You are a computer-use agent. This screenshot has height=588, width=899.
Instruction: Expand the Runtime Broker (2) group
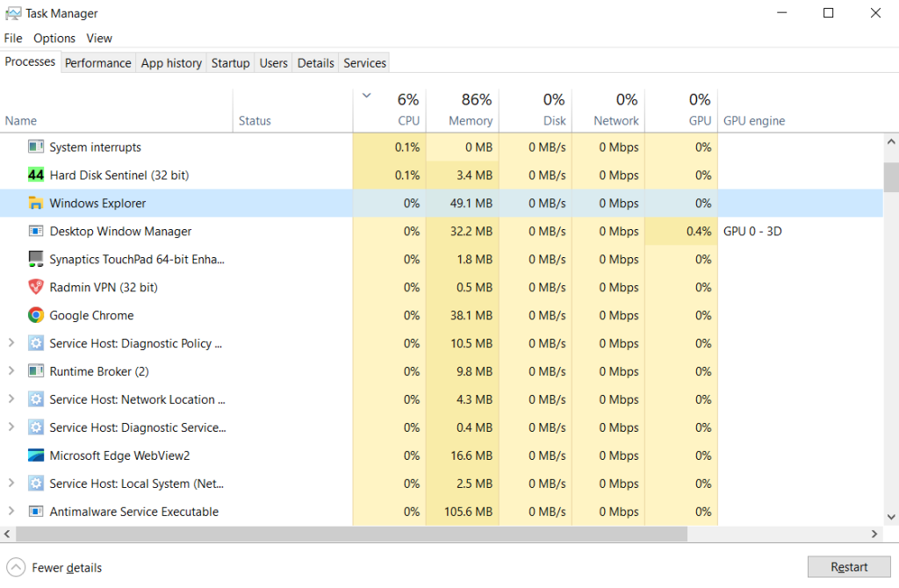[11, 371]
